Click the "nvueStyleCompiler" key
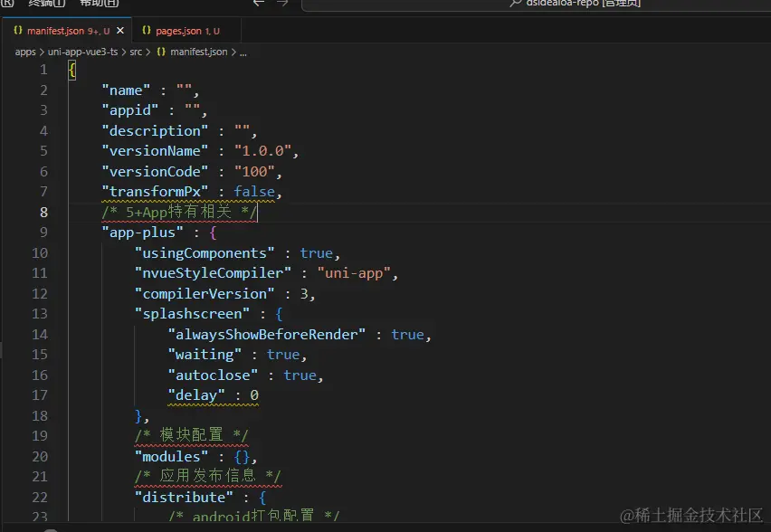Viewport: 771px width, 532px height. pos(213,273)
